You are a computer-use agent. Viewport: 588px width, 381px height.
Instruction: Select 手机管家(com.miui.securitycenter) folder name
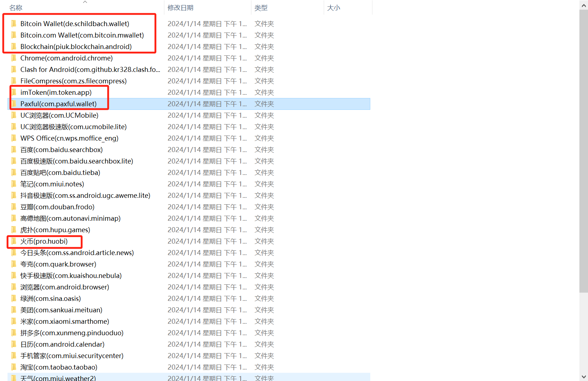[72, 356]
